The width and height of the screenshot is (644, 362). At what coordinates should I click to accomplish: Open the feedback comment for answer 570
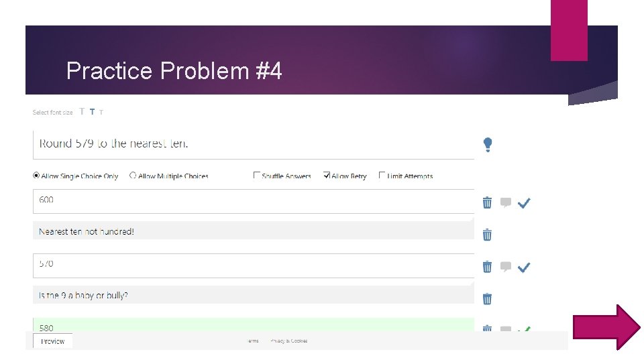click(x=506, y=267)
